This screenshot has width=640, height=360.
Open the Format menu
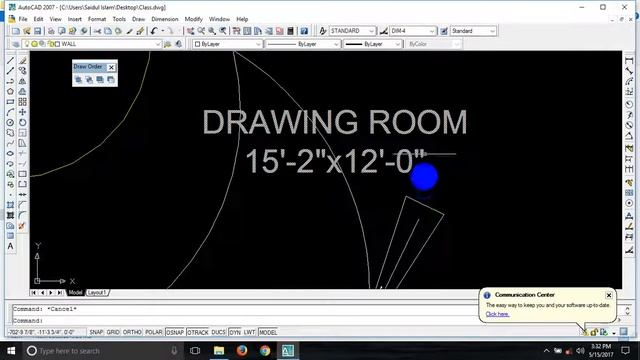pos(97,19)
